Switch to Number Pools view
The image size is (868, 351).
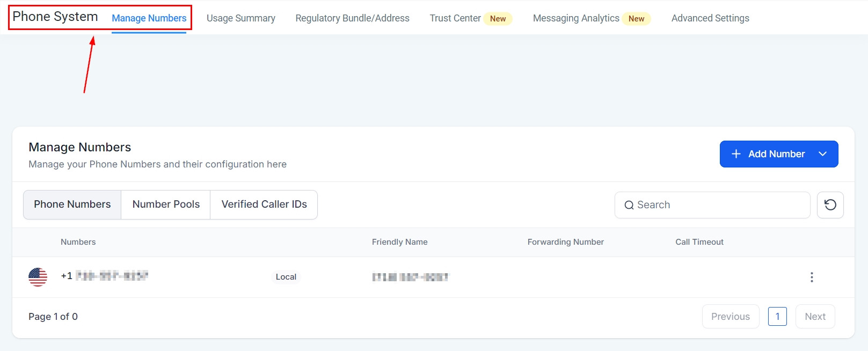pyautogui.click(x=166, y=204)
